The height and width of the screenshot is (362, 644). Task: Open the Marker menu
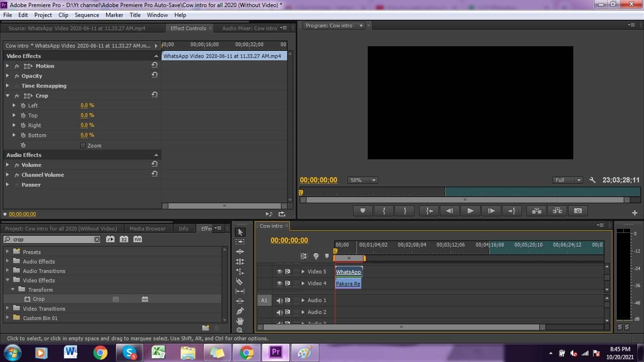tap(114, 15)
